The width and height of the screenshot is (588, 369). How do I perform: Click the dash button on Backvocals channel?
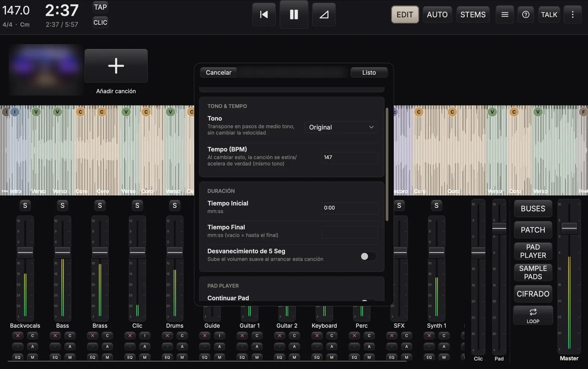[x=18, y=346]
